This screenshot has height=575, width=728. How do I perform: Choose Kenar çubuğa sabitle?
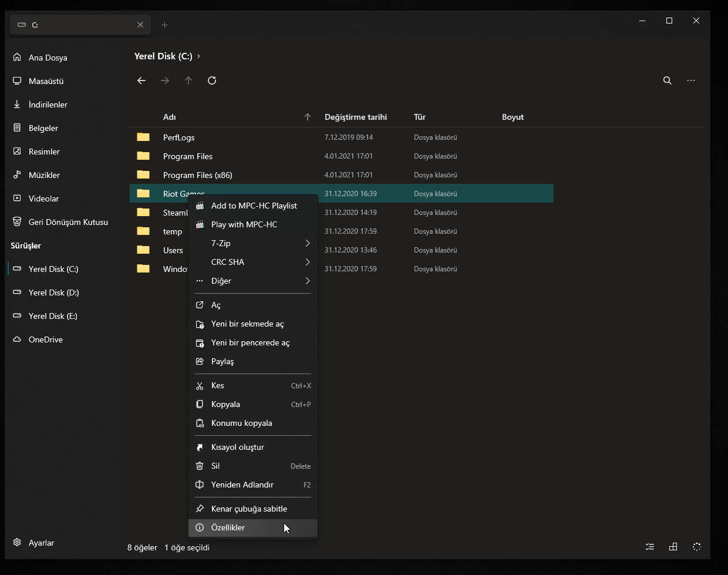253,509
